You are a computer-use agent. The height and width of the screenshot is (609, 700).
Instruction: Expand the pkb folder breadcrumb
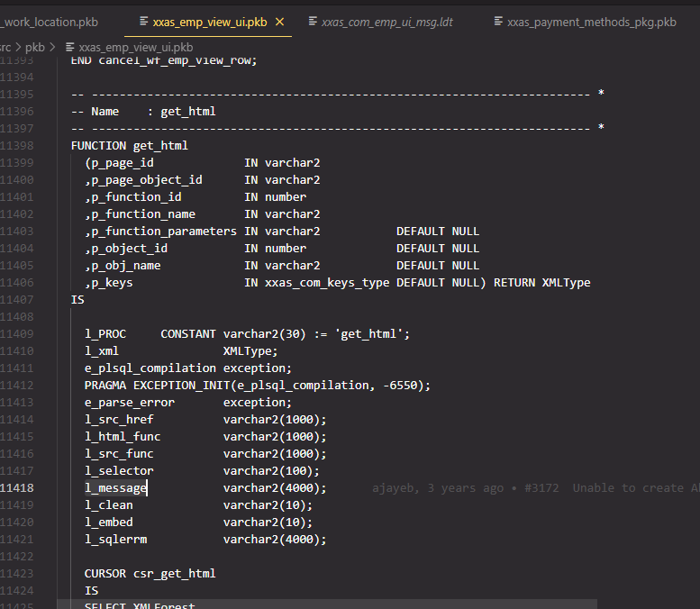click(x=34, y=47)
